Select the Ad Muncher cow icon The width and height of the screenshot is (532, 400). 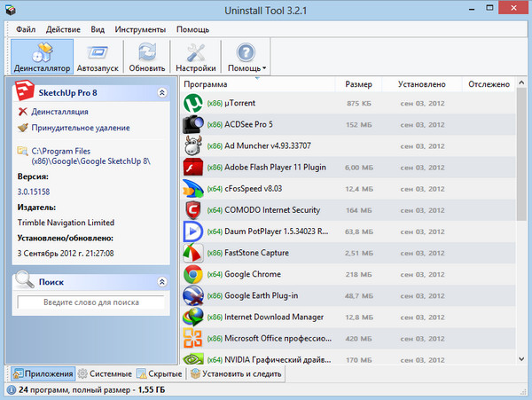click(193, 145)
